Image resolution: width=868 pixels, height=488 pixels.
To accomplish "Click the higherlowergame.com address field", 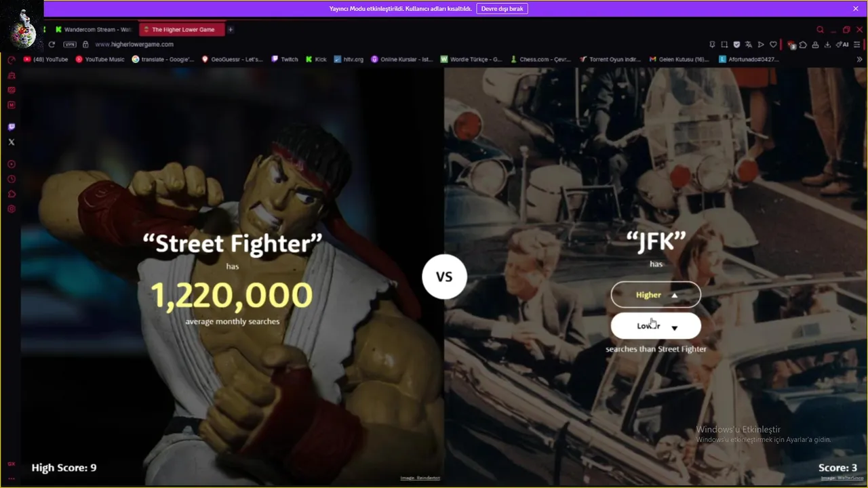I will coord(134,44).
